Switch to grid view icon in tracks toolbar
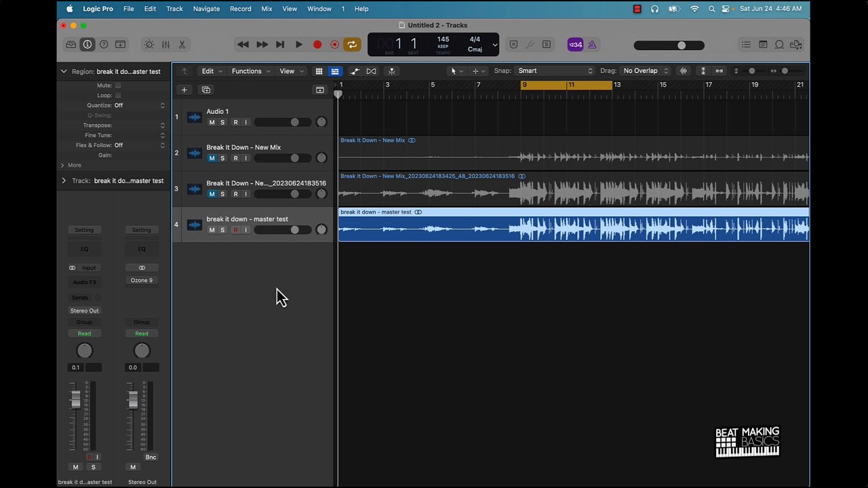 click(319, 71)
